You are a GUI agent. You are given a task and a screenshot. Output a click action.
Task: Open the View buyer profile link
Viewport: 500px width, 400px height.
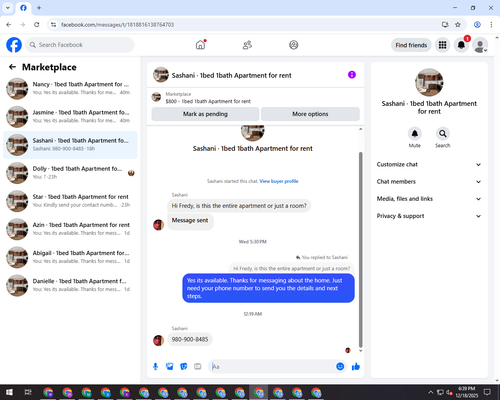point(279,181)
